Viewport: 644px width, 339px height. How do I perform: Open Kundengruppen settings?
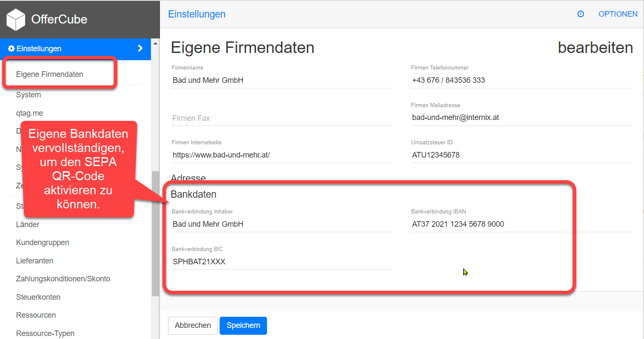(43, 243)
